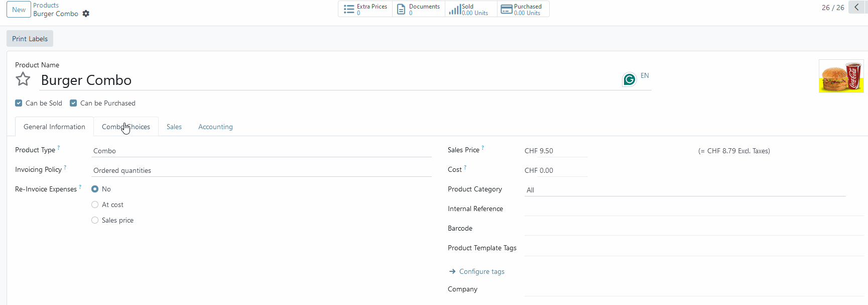Viewport: 868px width, 305px height.
Task: Toggle Can be Purchased checkbox
Action: click(73, 103)
